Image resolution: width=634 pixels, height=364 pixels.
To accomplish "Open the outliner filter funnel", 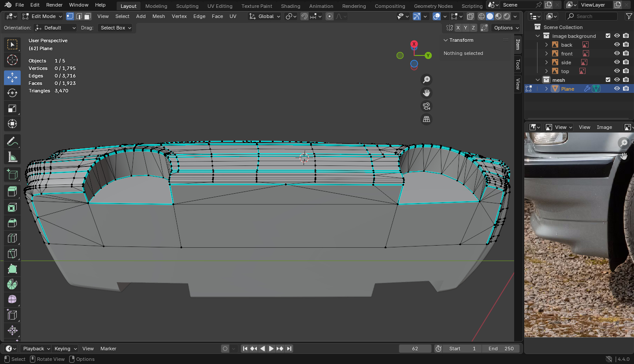I will 629,16.
